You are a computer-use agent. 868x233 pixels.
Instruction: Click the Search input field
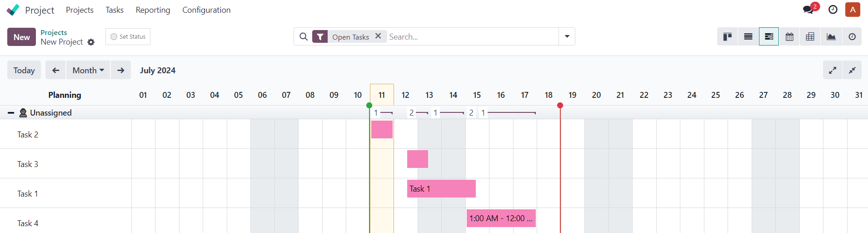pyautogui.click(x=473, y=36)
